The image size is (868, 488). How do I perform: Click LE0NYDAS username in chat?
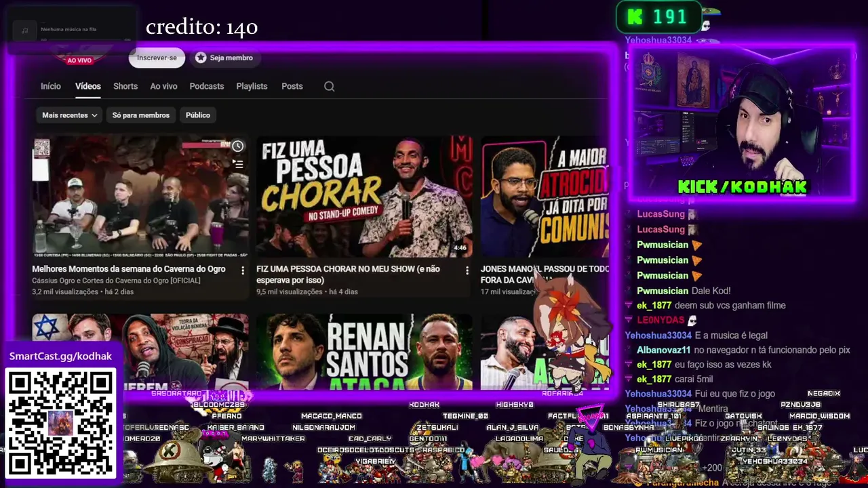(660, 320)
